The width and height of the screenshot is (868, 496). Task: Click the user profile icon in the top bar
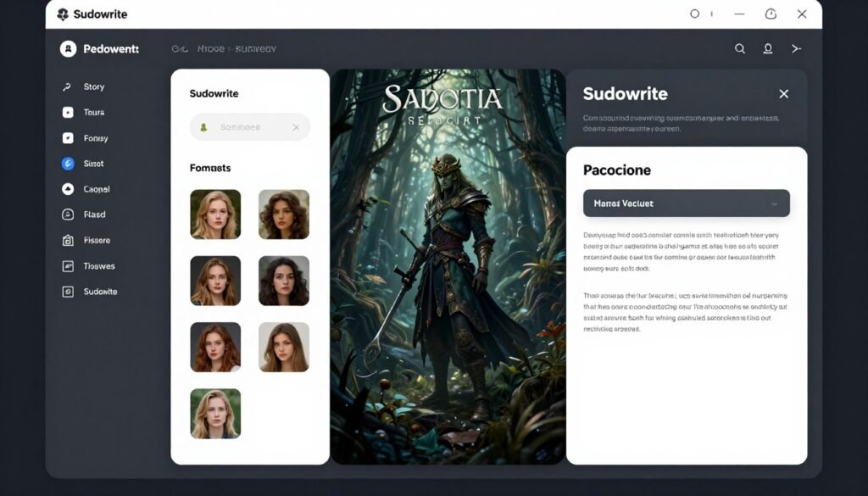[768, 48]
